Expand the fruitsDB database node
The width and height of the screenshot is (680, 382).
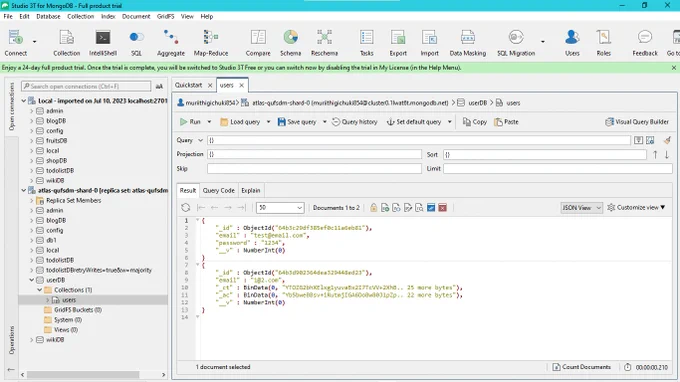(x=32, y=140)
